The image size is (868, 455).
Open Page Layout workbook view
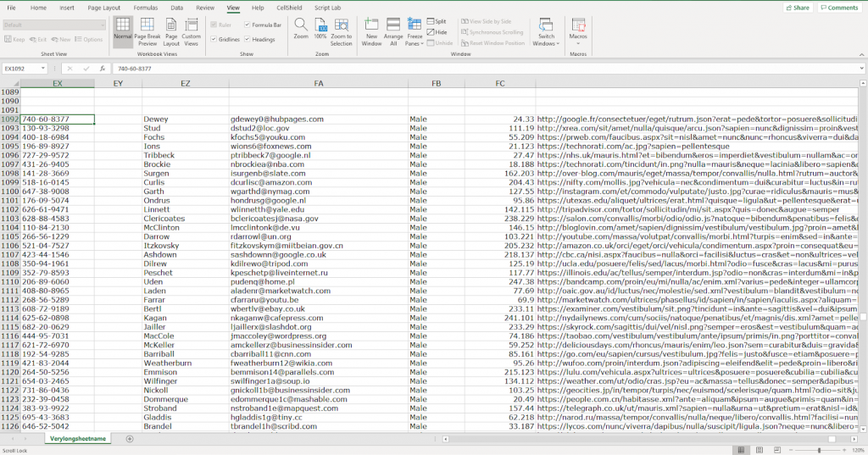coord(171,31)
